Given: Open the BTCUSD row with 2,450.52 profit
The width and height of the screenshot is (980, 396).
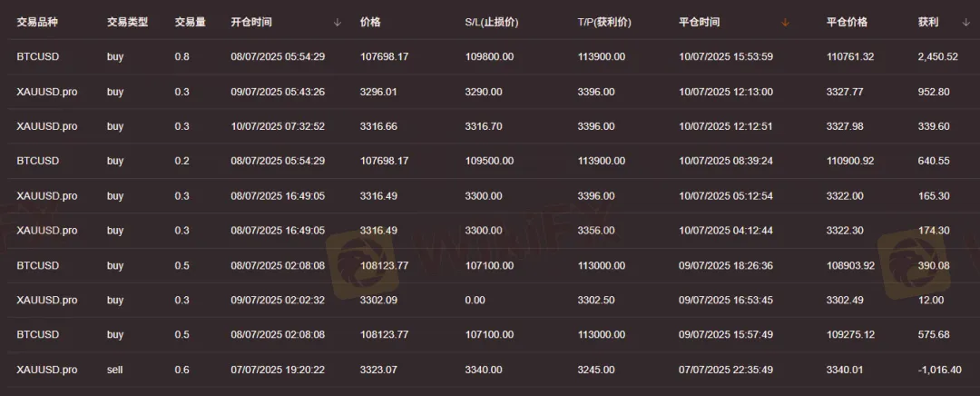Looking at the screenshot, I should pos(490,57).
